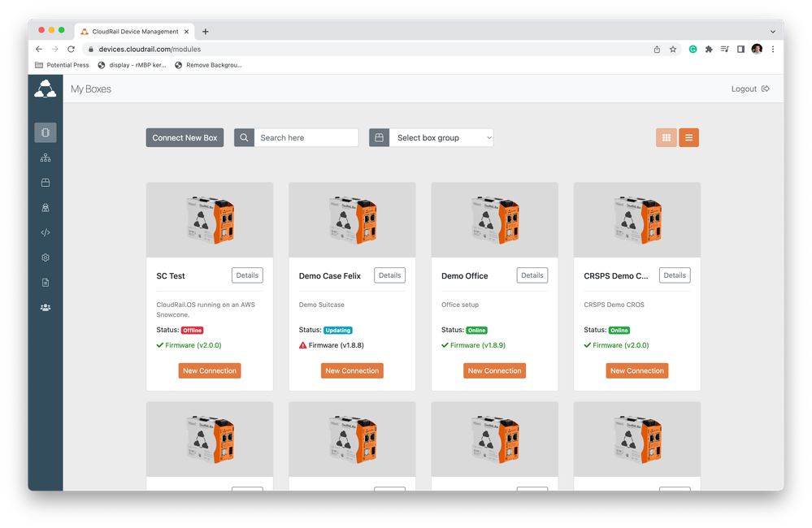Reload the current page
Viewport: 812px width, 528px height.
[x=71, y=50]
